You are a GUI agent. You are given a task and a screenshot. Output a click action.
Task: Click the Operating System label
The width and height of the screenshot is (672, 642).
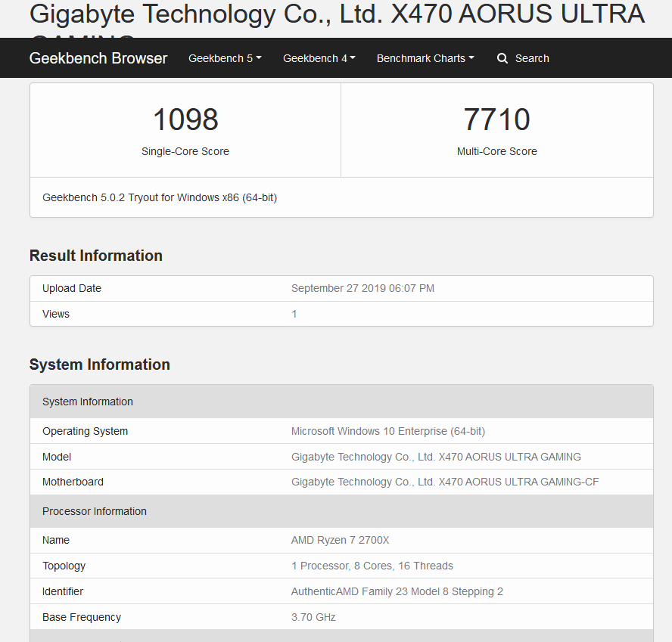[86, 431]
